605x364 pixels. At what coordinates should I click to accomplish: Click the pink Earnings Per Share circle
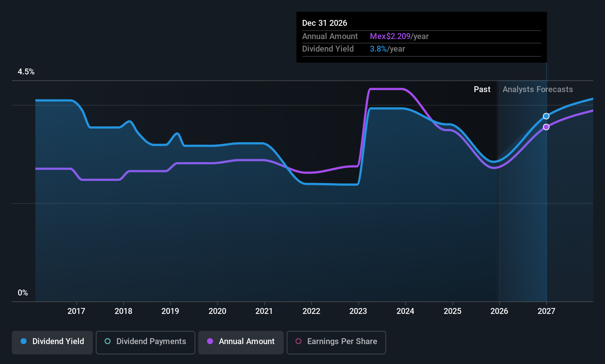tap(298, 342)
